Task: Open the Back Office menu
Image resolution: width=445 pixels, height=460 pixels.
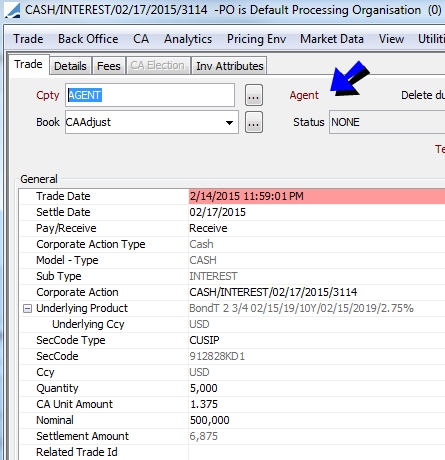Action: point(88,39)
